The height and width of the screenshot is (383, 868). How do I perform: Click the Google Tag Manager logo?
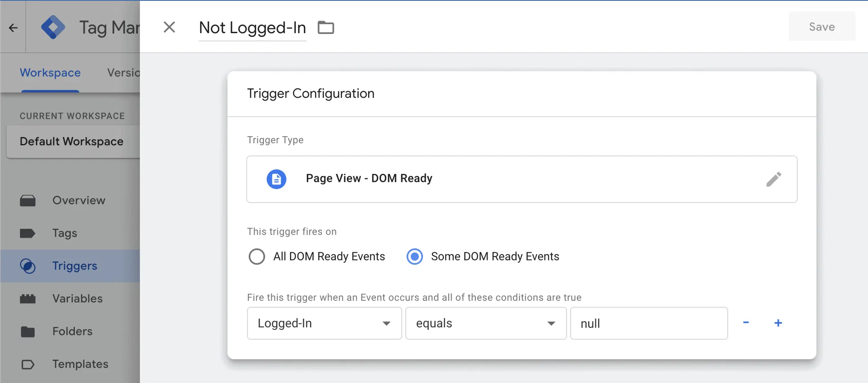[x=53, y=27]
